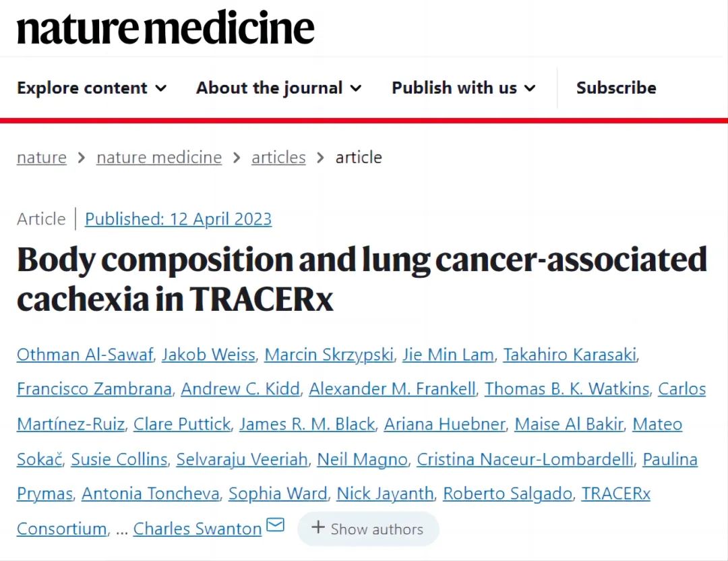Click the nature medicine logo
Image resolution: width=728 pixels, height=561 pixels.
point(166,28)
